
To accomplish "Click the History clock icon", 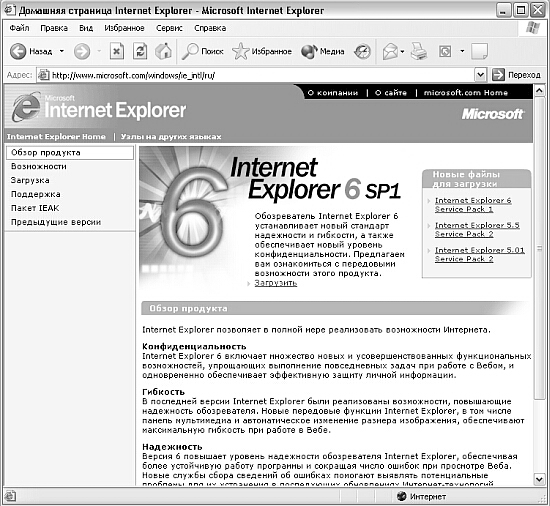I will [x=362, y=52].
